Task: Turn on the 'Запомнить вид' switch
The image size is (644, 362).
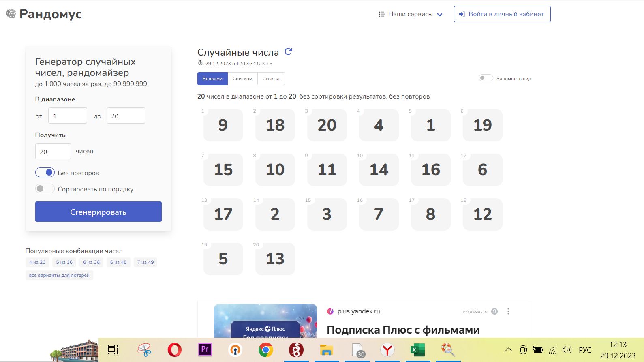Action: [x=486, y=78]
